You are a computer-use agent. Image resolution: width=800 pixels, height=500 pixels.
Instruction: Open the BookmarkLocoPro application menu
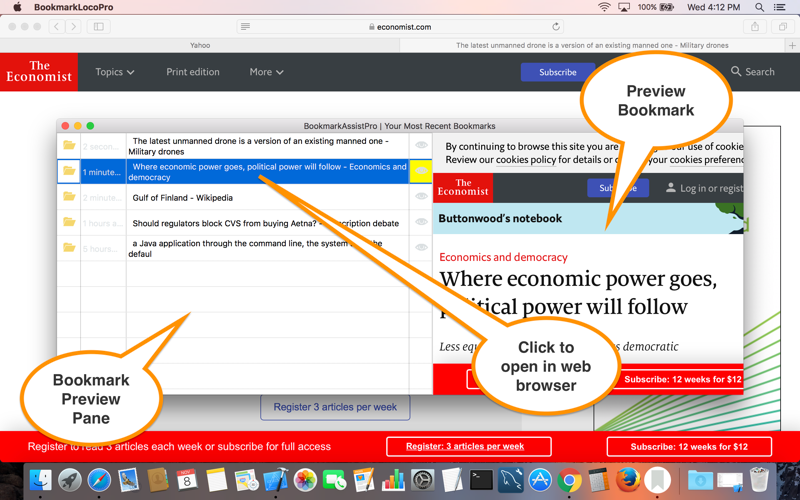point(73,8)
